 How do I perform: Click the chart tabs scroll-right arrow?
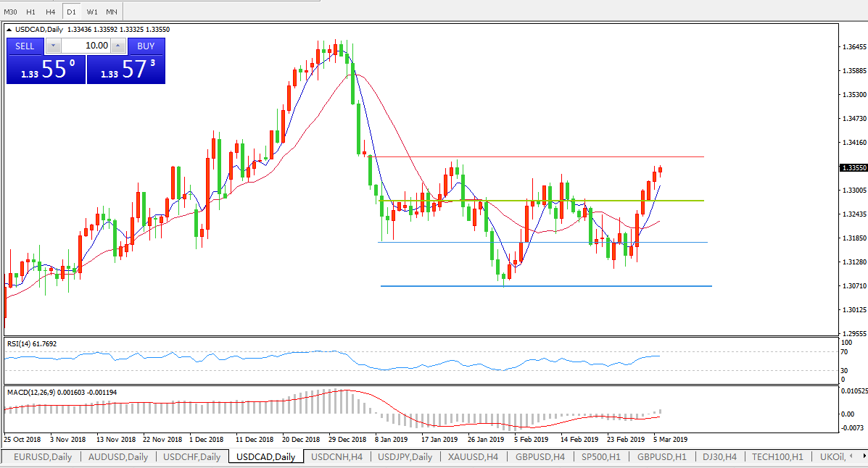tap(863, 456)
